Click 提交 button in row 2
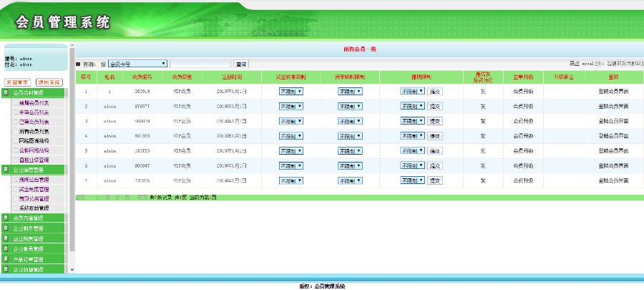 pos(434,106)
